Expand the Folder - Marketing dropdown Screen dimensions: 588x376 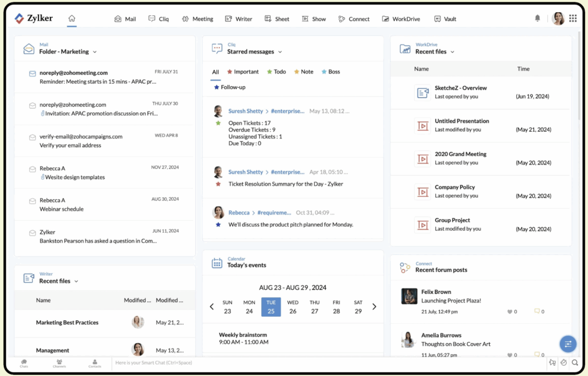pyautogui.click(x=95, y=52)
